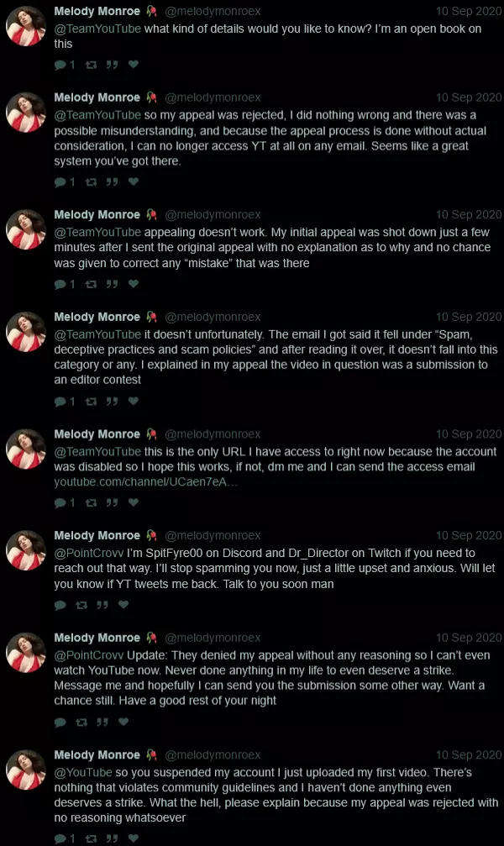Like the tweet containing the YouTube channel URL
Screen dimensions: 504x846
pyautogui.click(x=134, y=503)
